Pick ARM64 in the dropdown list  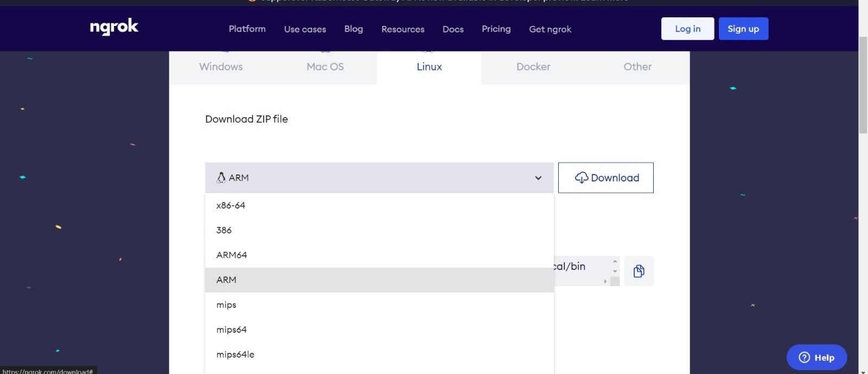coord(232,255)
